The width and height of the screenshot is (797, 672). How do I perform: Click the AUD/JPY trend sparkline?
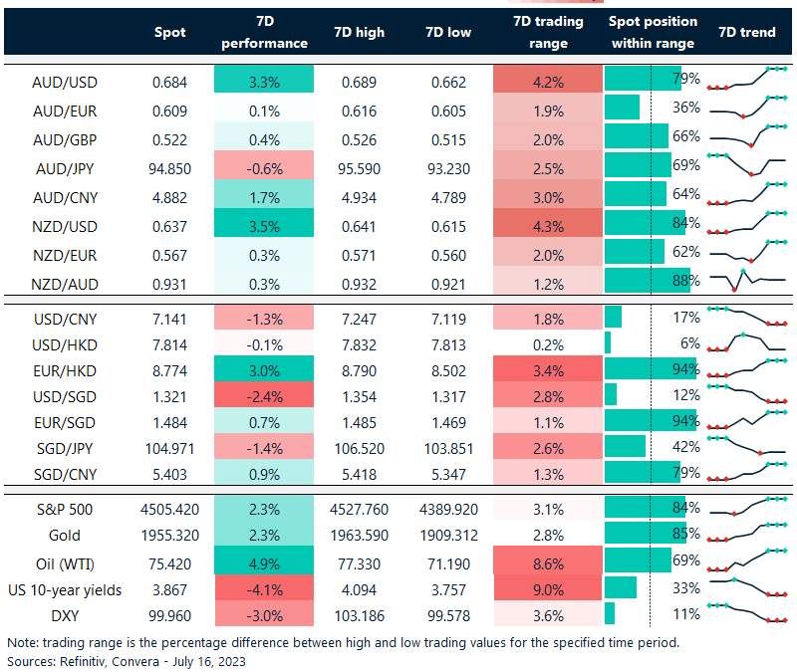746,163
